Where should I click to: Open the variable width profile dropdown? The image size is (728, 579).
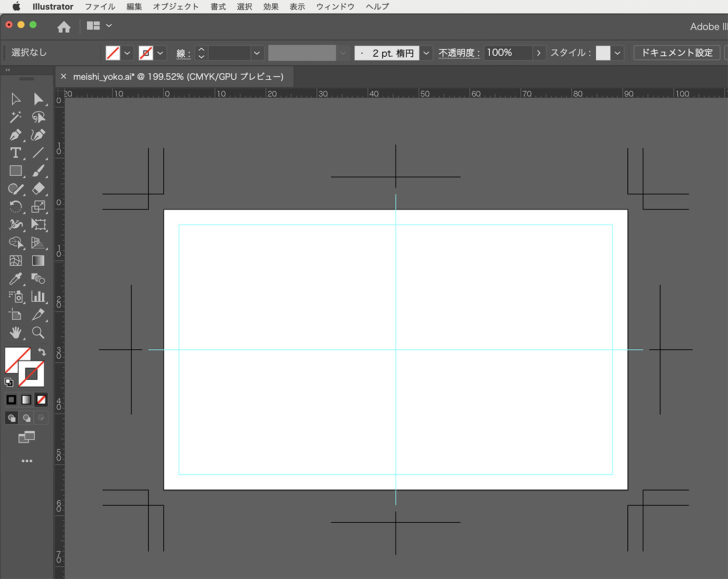click(343, 53)
